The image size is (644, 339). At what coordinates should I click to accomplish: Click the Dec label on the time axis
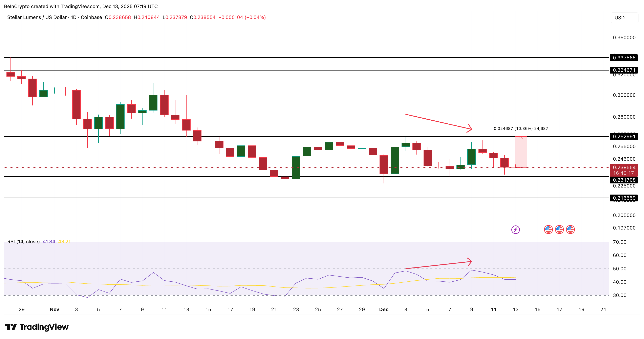(384, 310)
